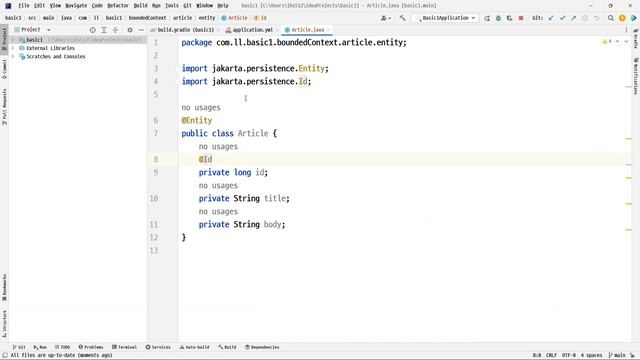Open the Refactor menu

pyautogui.click(x=118, y=6)
